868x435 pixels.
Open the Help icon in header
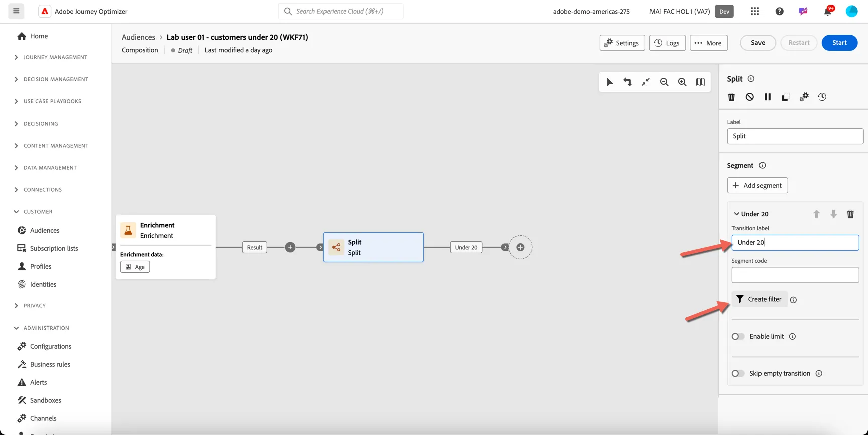779,11
